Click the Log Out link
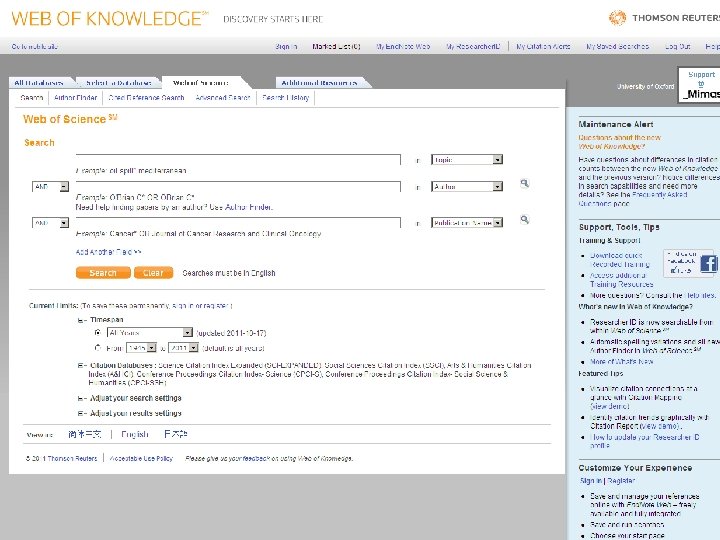The height and width of the screenshot is (540, 720). tap(678, 46)
